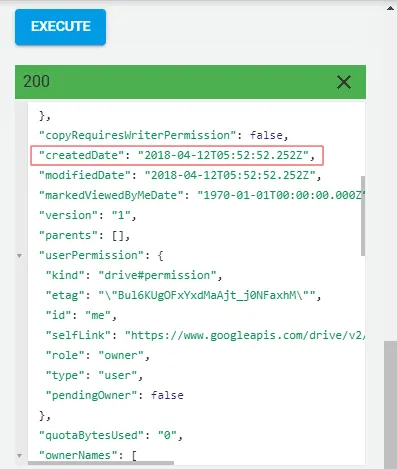Select the 200 status code text

pyautogui.click(x=36, y=82)
